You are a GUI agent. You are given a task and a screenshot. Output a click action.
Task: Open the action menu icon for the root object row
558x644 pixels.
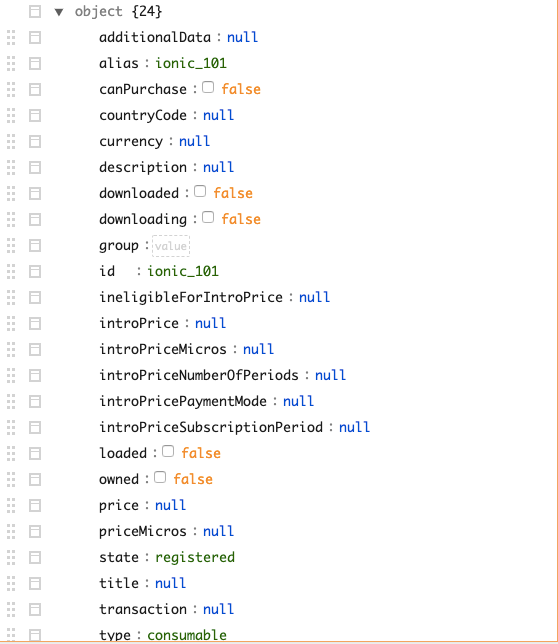(35, 12)
